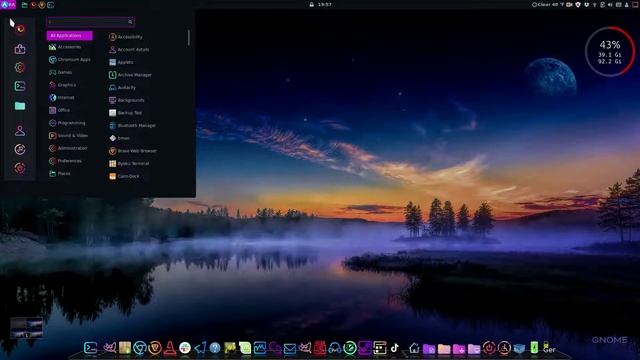Viewport: 640px width, 360px height.
Task: Launch Byobu Terminal from applications list
Action: (x=129, y=163)
